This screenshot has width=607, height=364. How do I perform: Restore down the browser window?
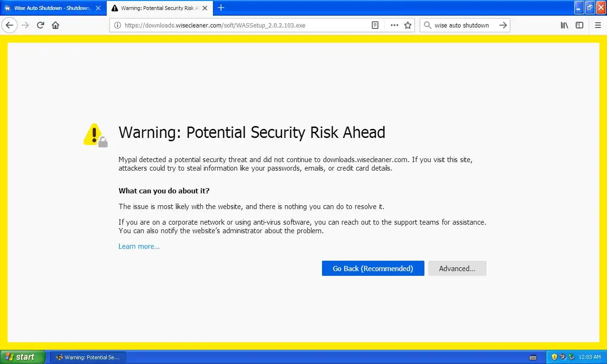click(x=590, y=8)
